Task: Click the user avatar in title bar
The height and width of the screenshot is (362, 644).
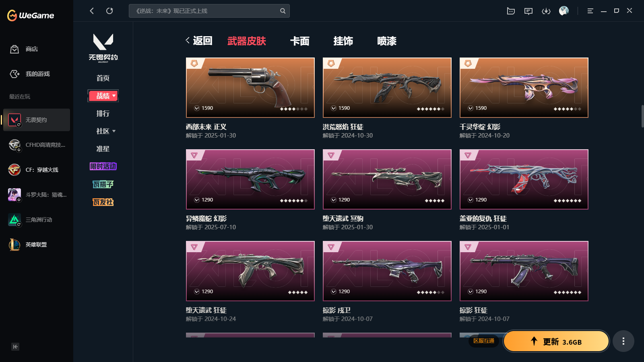Action: coord(564,11)
